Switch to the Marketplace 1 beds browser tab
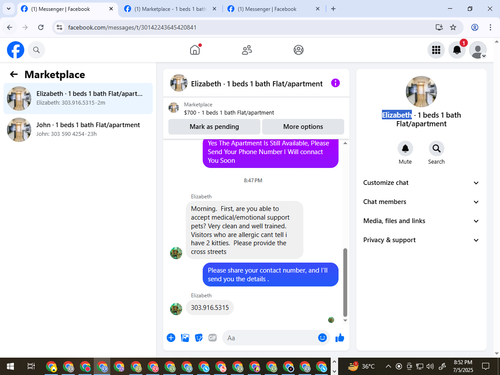This screenshot has width=500, height=375. [x=170, y=9]
